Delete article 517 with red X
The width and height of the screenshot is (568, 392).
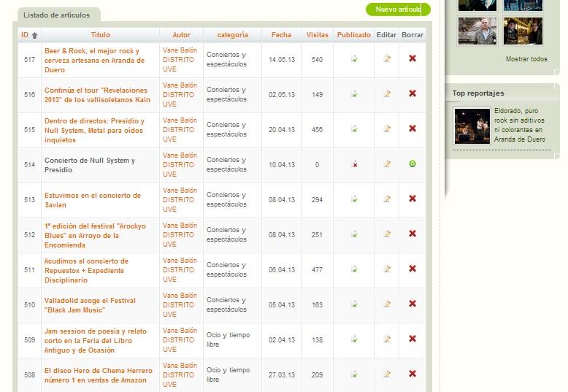point(412,58)
